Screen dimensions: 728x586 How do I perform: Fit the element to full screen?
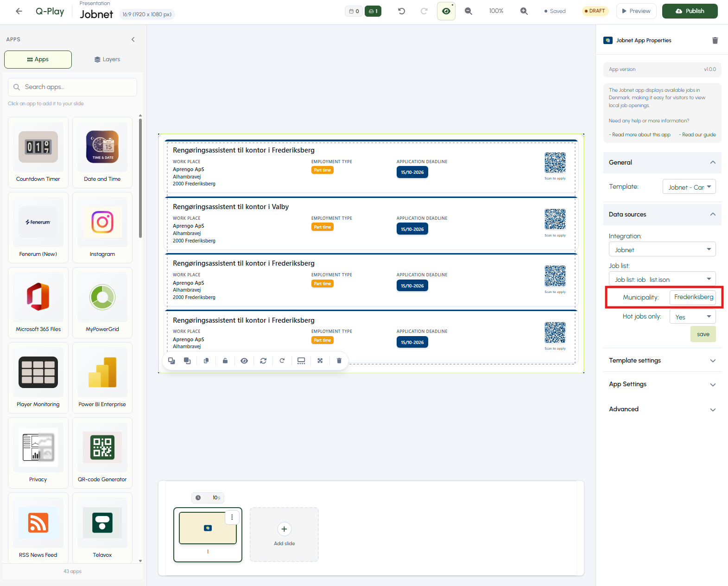(x=320, y=361)
